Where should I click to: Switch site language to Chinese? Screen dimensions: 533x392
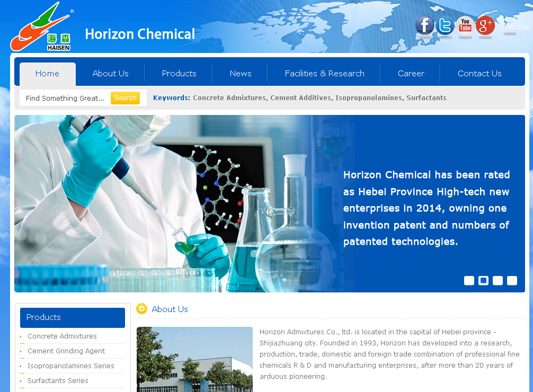click(x=514, y=27)
